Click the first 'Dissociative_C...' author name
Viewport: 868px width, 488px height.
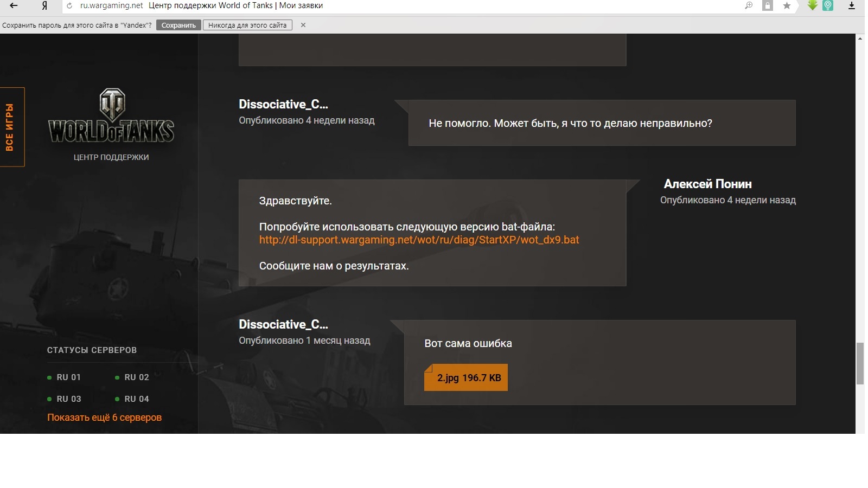(x=284, y=104)
